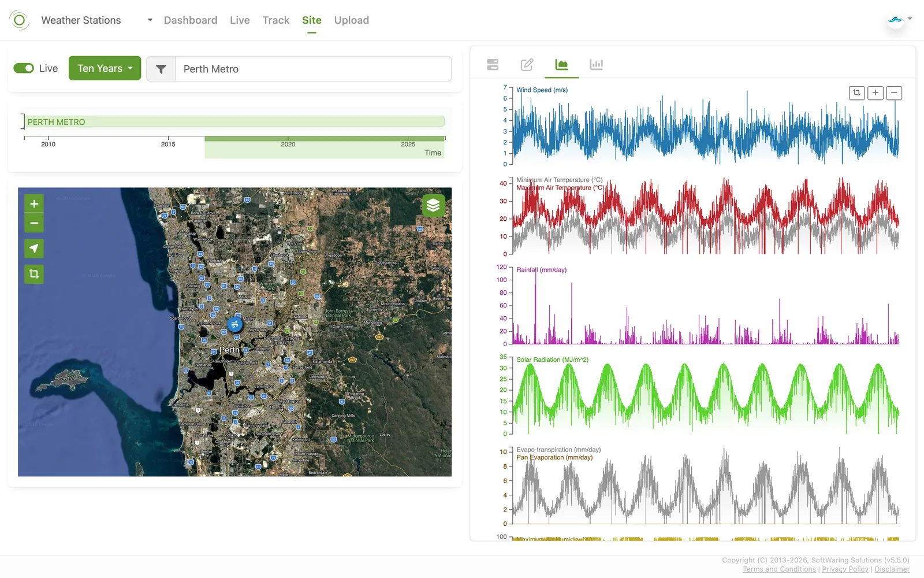Open the Terms and Conditions link
Image resolution: width=924 pixels, height=578 pixels.
click(779, 569)
